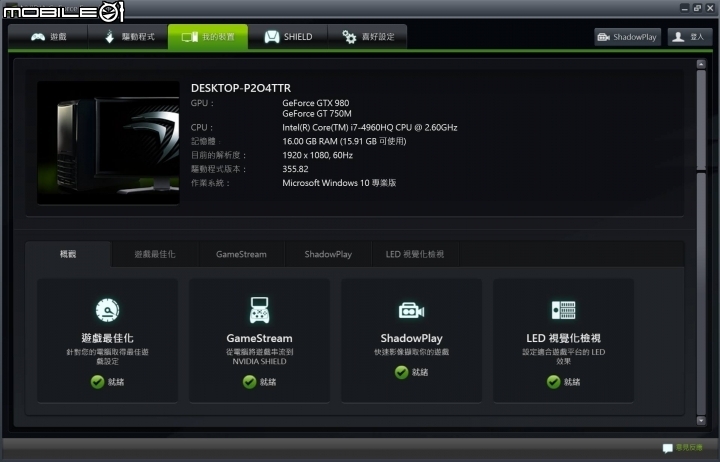Click the scrollbar down arrow
720x462 pixels.
click(701, 420)
